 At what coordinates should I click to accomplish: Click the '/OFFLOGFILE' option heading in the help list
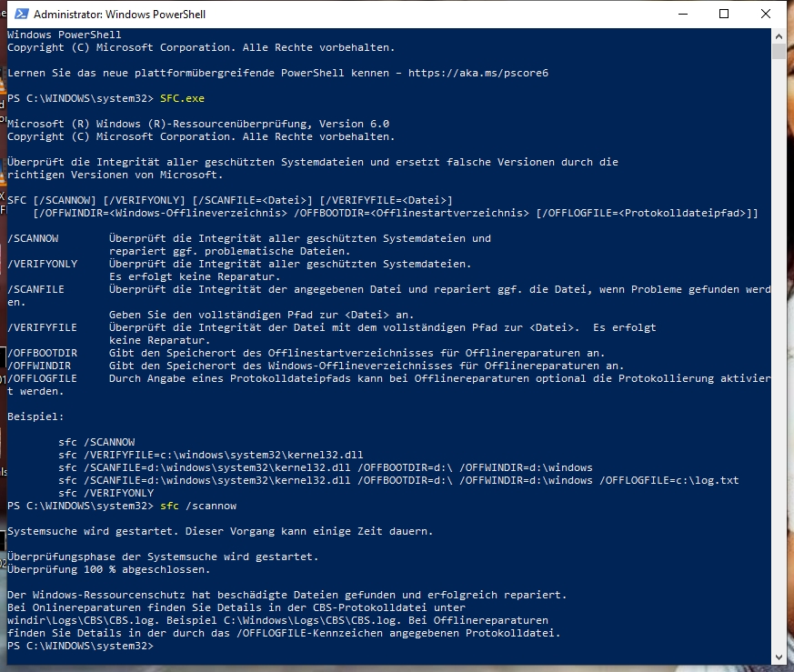click(x=43, y=378)
